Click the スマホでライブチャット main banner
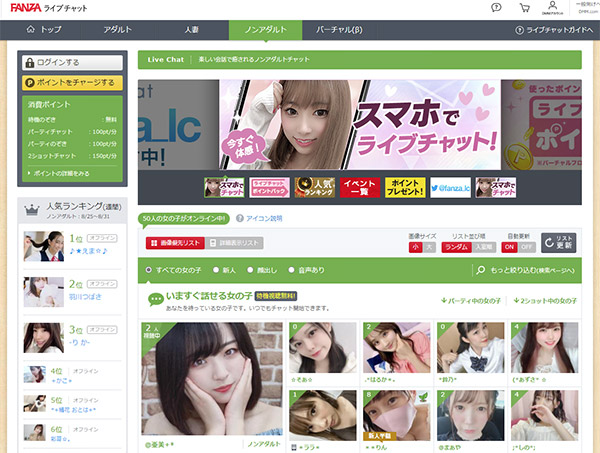Viewport: 600px width, 453px height. tap(360, 125)
